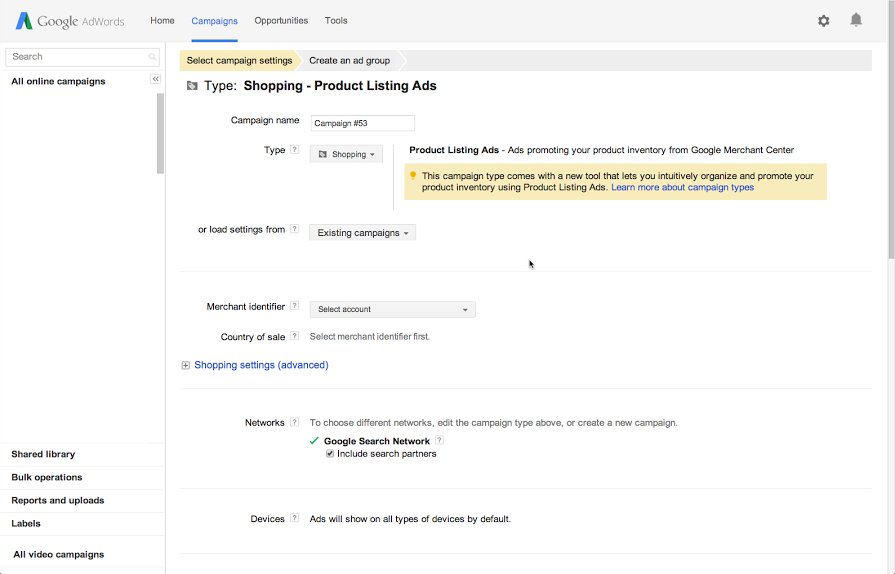Open Shared library in the sidebar

pyautogui.click(x=43, y=454)
